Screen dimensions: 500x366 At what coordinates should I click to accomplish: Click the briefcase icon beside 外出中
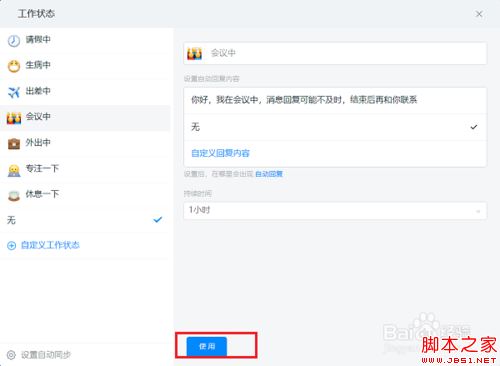click(14, 143)
